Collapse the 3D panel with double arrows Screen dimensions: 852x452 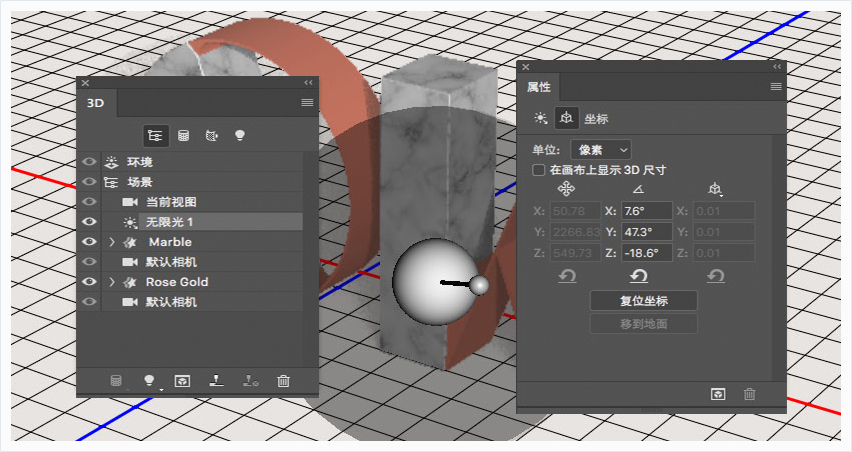pyautogui.click(x=308, y=83)
